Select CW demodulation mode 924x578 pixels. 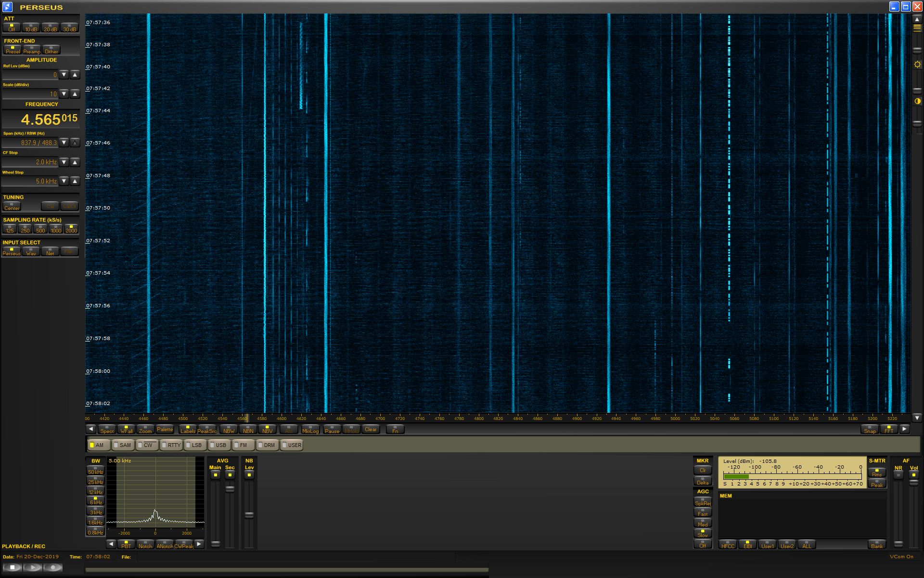147,445
